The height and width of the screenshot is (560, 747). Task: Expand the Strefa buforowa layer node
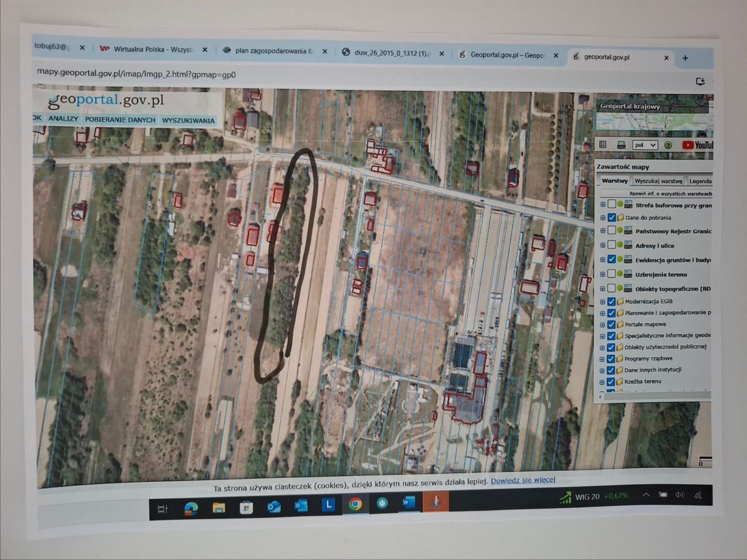coord(603,204)
